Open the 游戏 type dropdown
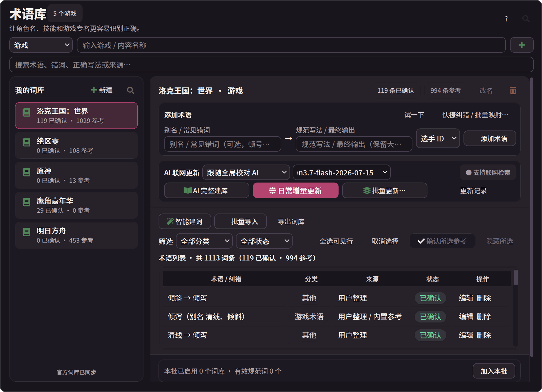The image size is (542, 392). coord(41,45)
